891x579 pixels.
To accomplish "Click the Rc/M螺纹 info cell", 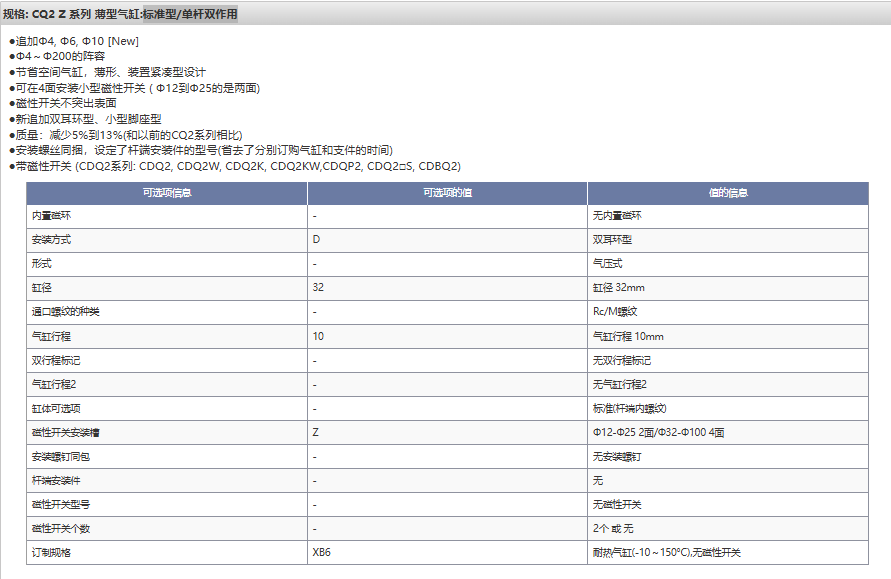I will pos(615,313).
